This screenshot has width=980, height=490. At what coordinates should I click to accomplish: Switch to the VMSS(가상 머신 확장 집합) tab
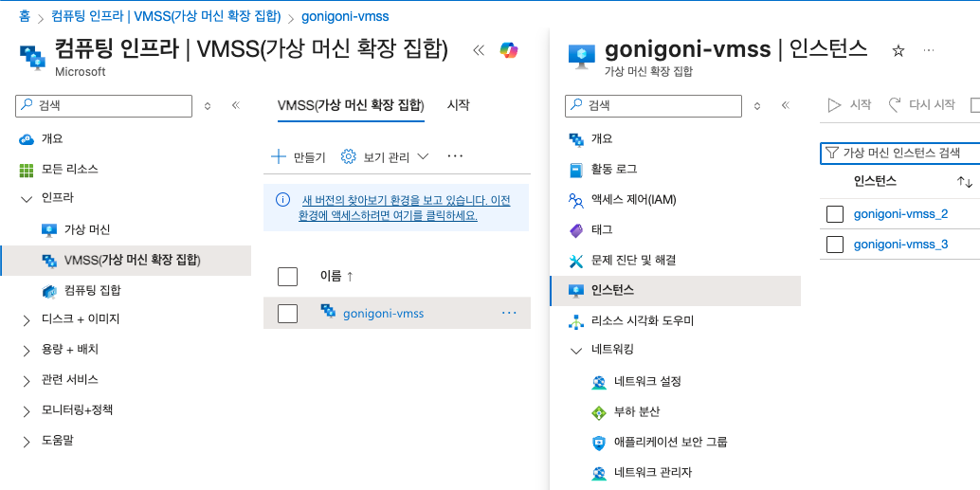click(x=351, y=105)
